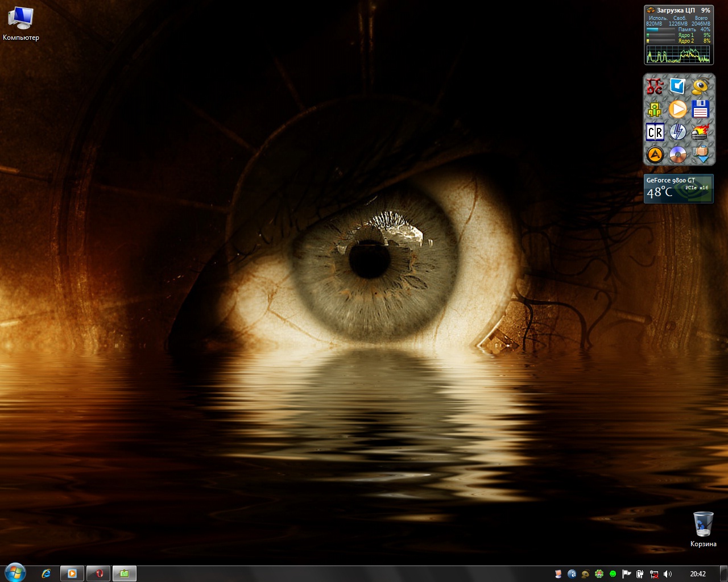The height and width of the screenshot is (582, 728).
Task: Click the PCIe x16 label
Action: click(697, 188)
